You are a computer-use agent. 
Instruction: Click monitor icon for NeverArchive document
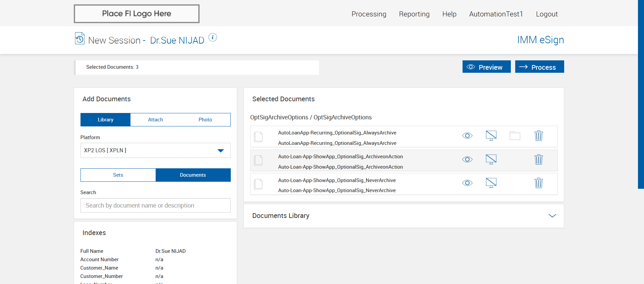(x=491, y=183)
